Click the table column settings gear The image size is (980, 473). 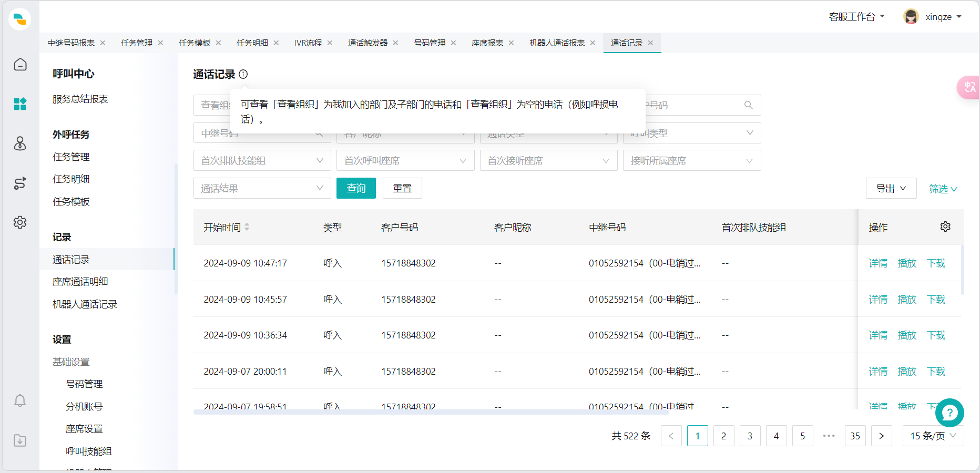tap(945, 227)
